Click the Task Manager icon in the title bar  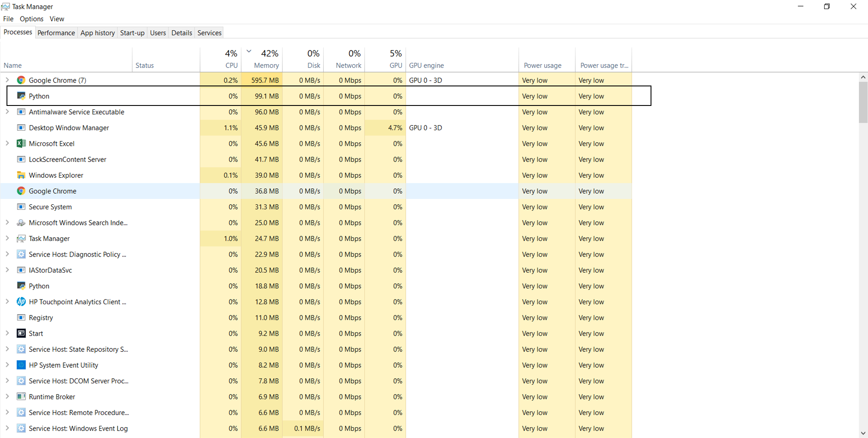click(6, 7)
